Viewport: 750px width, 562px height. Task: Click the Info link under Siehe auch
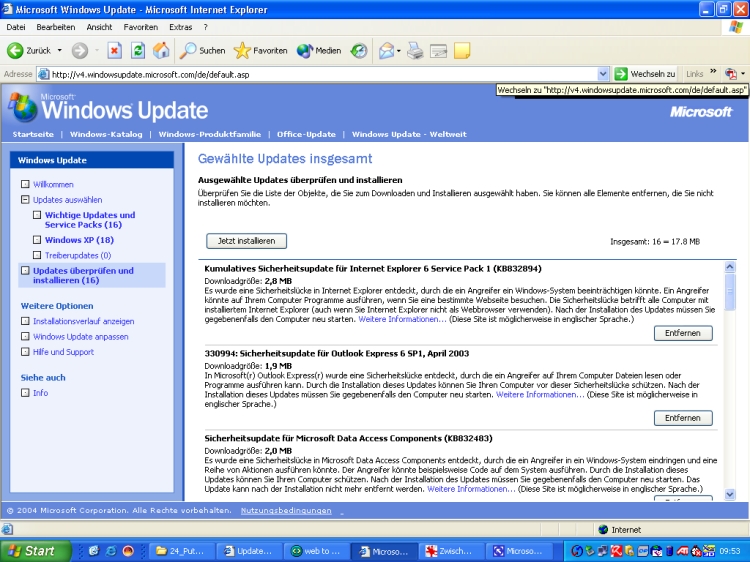[41, 393]
